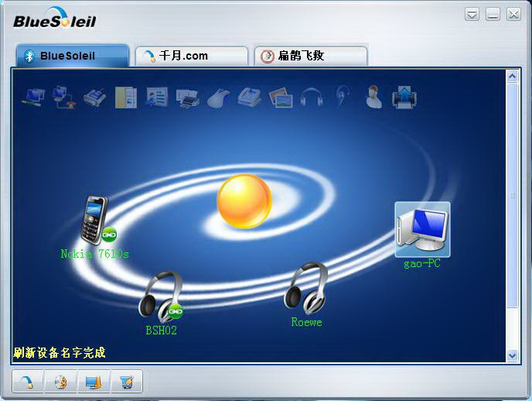This screenshot has width=532, height=401.
Task: Select the gao-PC computer device
Action: click(422, 229)
